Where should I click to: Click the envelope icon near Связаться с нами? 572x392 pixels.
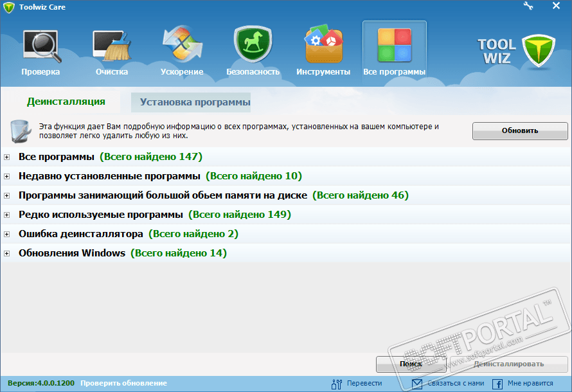tap(417, 384)
